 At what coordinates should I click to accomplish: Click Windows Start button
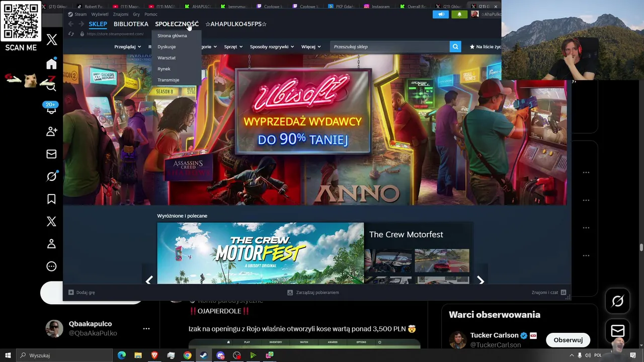tap(8, 355)
